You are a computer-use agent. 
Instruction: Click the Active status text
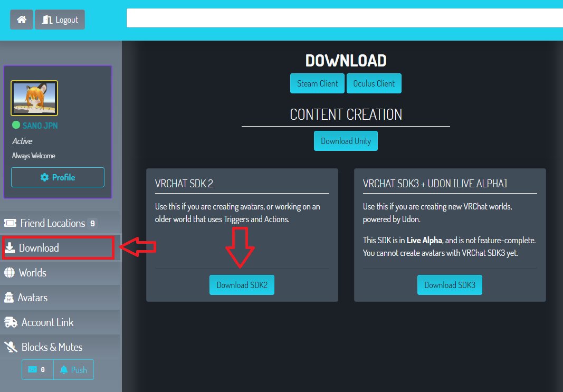22,141
